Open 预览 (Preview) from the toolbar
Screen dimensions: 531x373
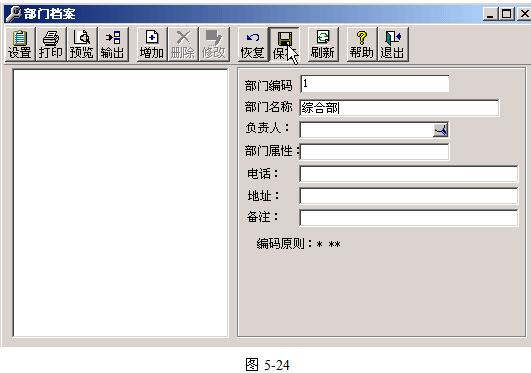pos(82,44)
